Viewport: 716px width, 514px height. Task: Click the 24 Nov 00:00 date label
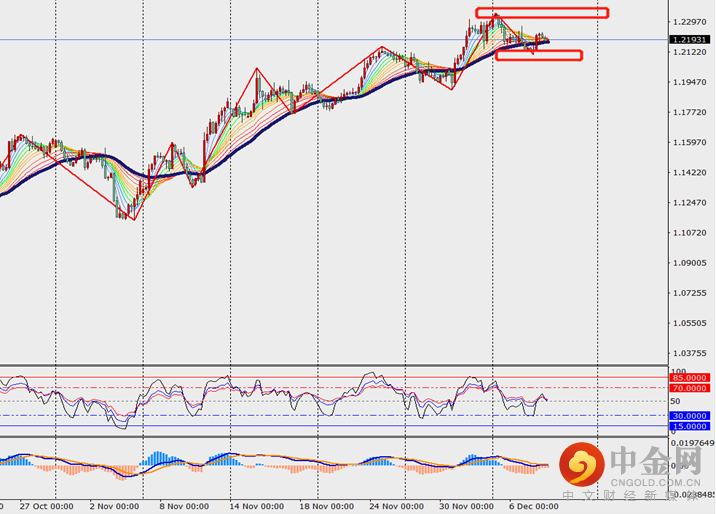396,507
